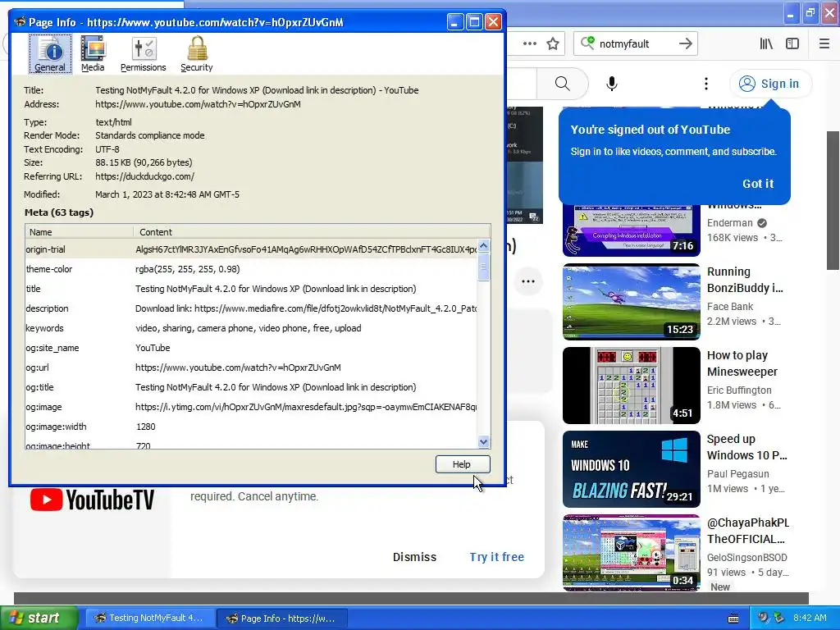The image size is (840, 630).
Task: Open the browser hamburger menu
Action: tap(824, 43)
